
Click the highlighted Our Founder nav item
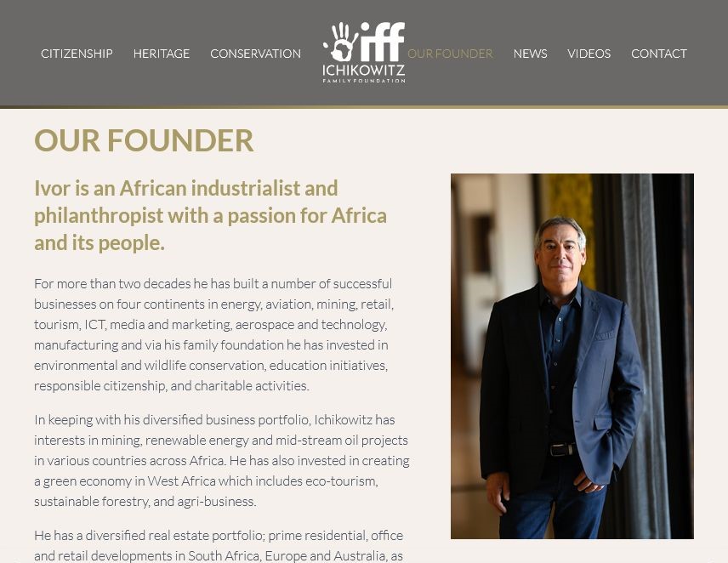[450, 54]
